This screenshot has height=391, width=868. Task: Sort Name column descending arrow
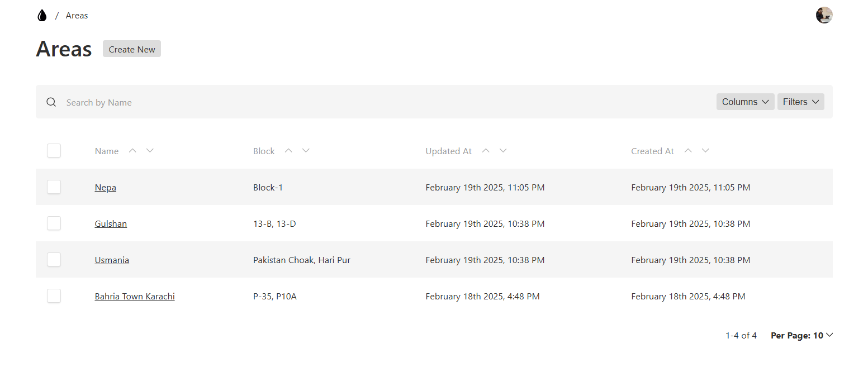tap(150, 150)
